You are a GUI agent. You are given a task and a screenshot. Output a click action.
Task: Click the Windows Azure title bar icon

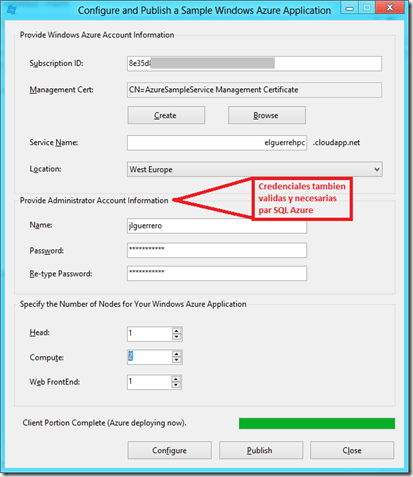[11, 9]
